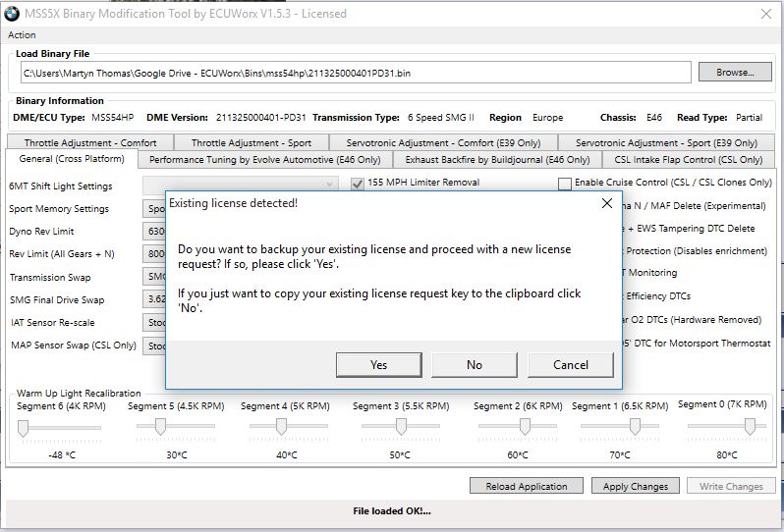Click DME Version value 211325000401-PD31
Image resolution: width=784 pixels, height=532 pixels.
coord(260,118)
